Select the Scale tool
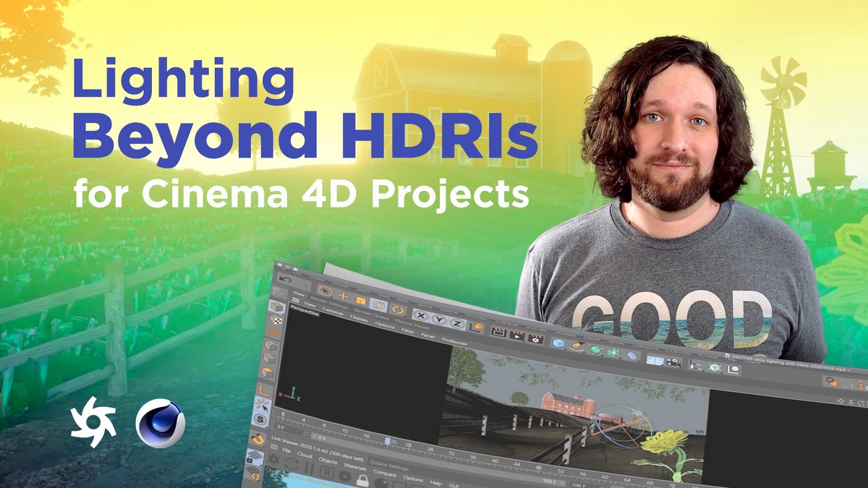 pos(361,301)
